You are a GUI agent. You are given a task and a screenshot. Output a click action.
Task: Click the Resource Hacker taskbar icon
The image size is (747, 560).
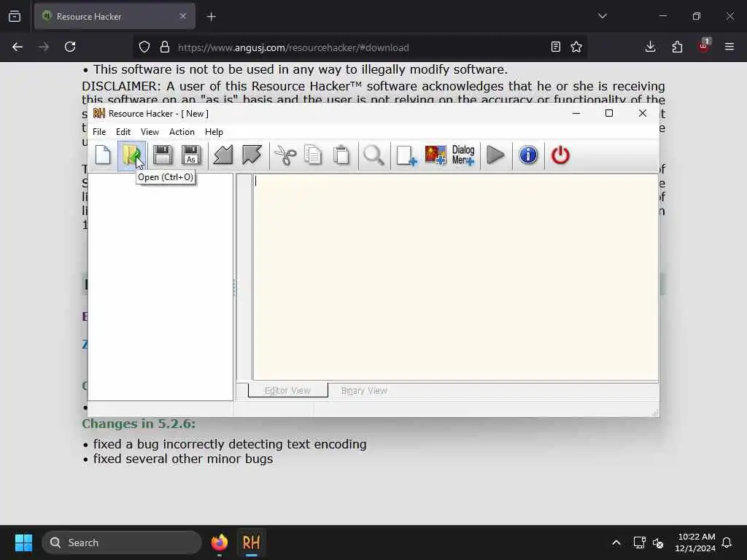[251, 542]
